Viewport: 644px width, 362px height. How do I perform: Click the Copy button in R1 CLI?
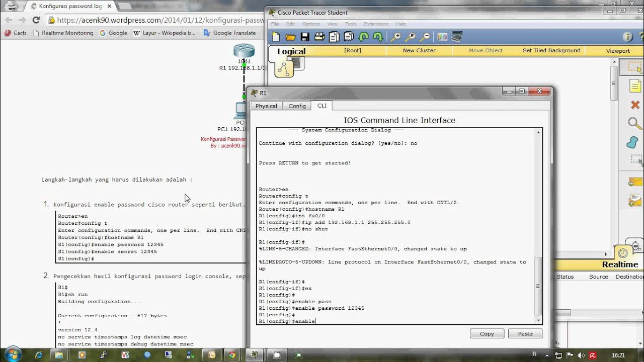coord(487,334)
